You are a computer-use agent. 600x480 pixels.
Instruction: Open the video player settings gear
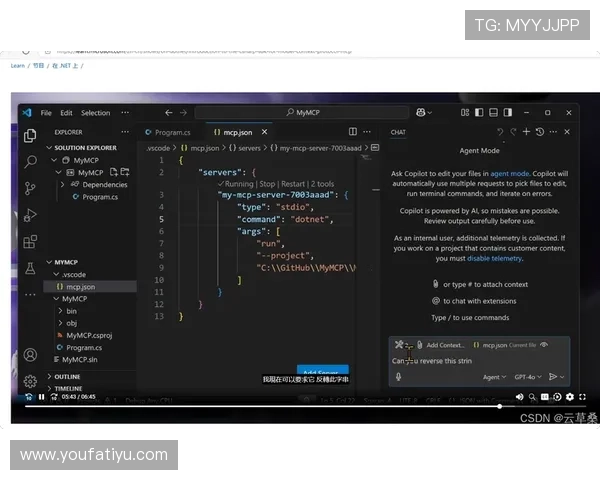click(570, 397)
